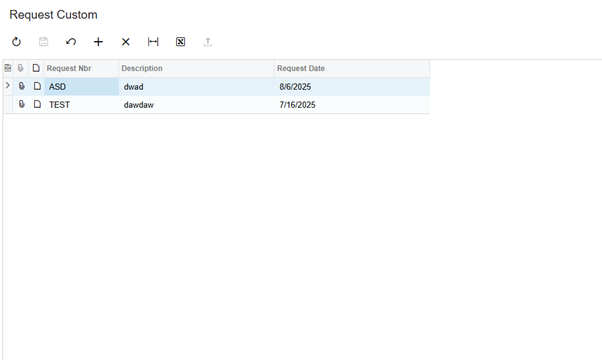Open attachments paperclip for TEST row
602x360 pixels.
pyautogui.click(x=22, y=104)
